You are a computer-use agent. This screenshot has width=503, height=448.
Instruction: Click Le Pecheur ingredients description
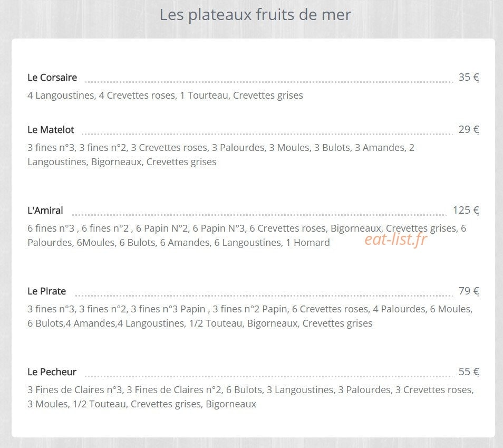click(250, 397)
